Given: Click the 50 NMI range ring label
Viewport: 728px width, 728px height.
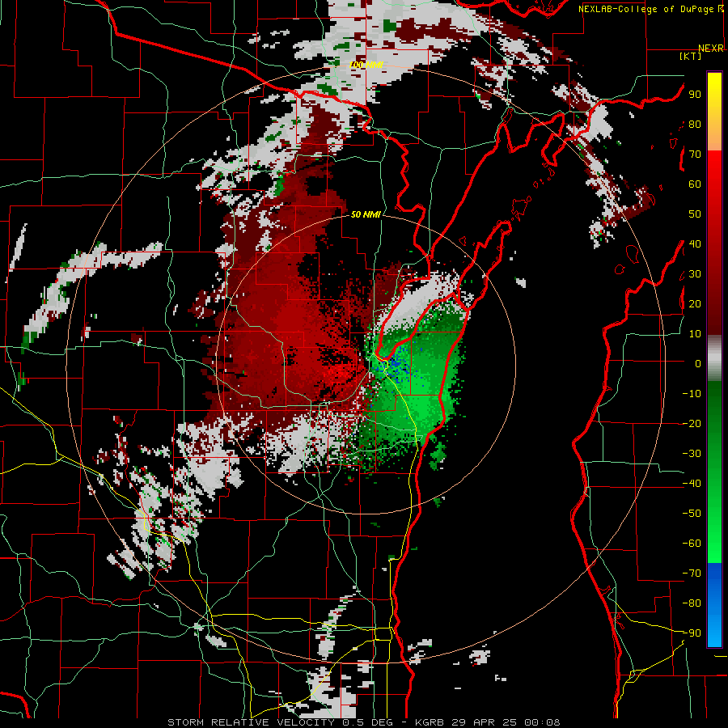Looking at the screenshot, I should [366, 214].
